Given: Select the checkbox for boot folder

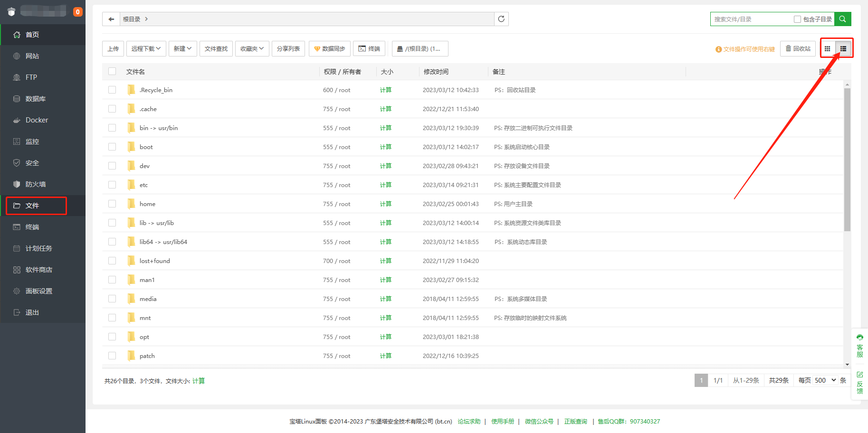Looking at the screenshot, I should click(112, 147).
